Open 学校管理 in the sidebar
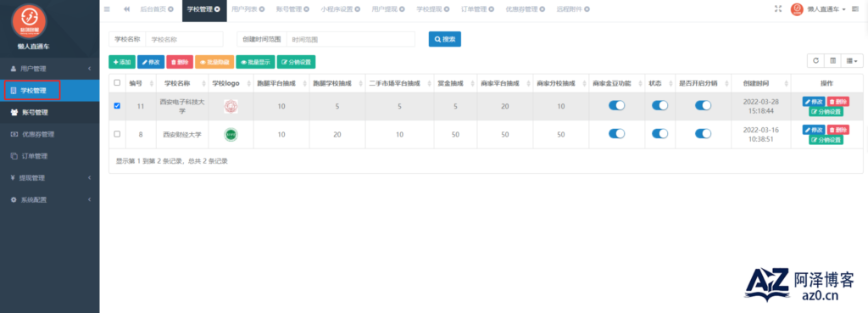This screenshot has width=868, height=313. tap(50, 90)
